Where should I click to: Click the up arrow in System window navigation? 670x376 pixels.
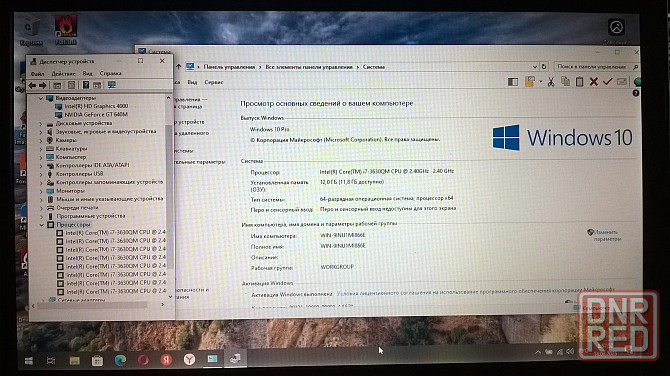(x=179, y=66)
